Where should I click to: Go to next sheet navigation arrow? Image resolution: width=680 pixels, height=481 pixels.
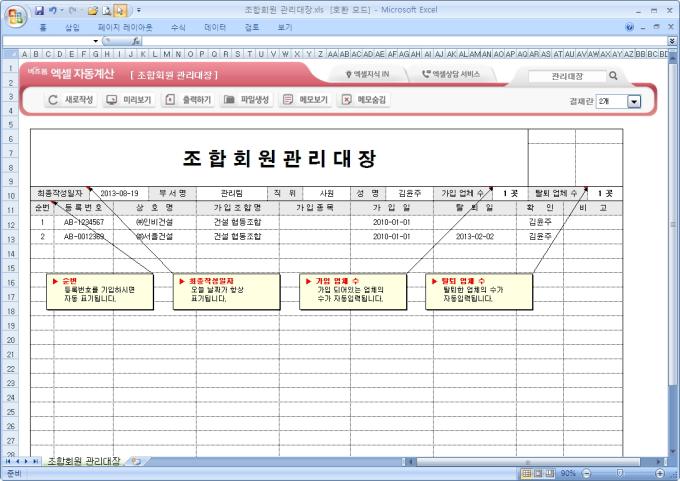[26, 461]
